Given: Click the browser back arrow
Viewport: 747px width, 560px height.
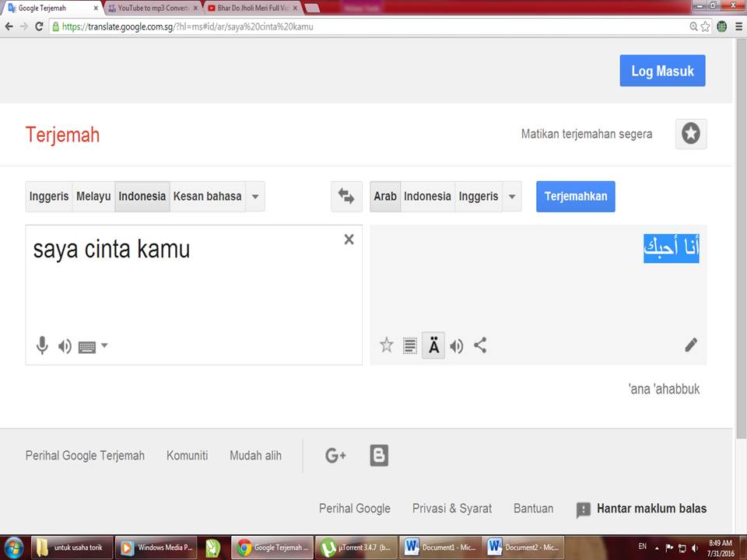Looking at the screenshot, I should (9, 26).
